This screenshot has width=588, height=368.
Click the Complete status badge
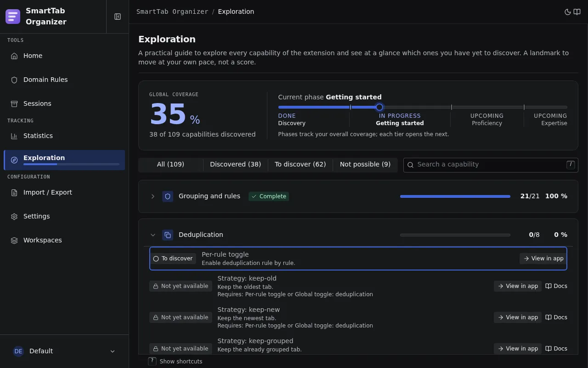(x=269, y=196)
